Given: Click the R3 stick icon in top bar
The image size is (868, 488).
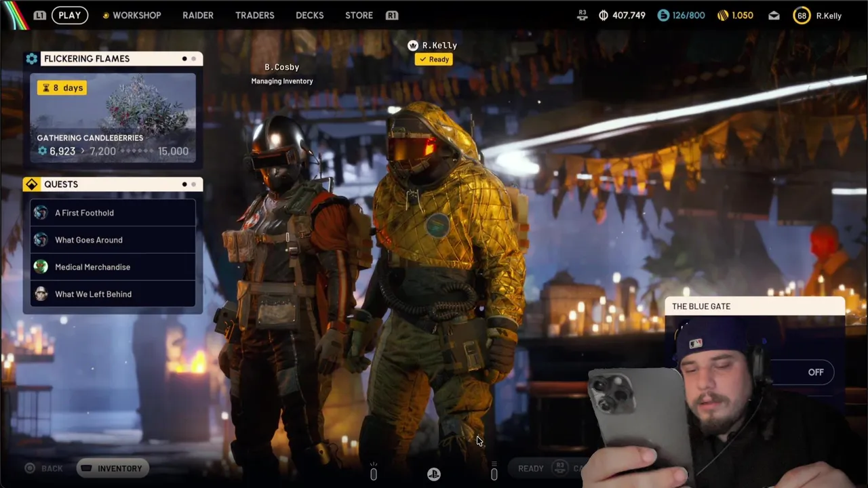Looking at the screenshot, I should [583, 15].
